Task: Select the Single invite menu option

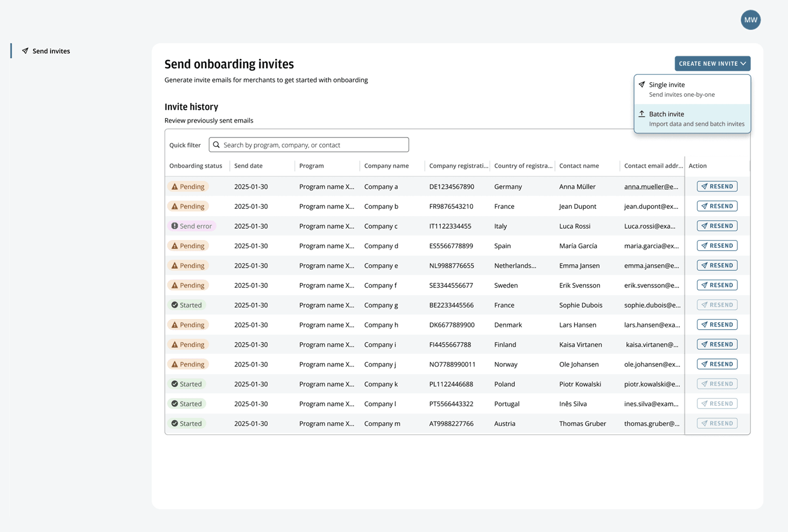Action: click(692, 89)
